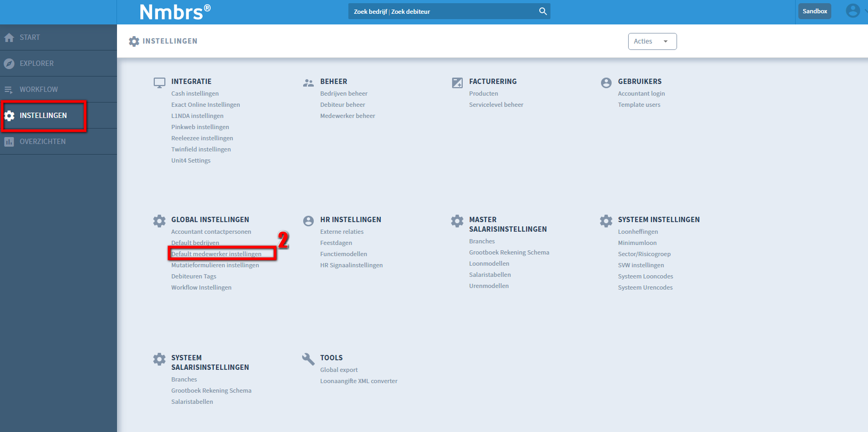The width and height of the screenshot is (868, 432).
Task: Open HR Signaalinstellingen link
Action: (352, 265)
